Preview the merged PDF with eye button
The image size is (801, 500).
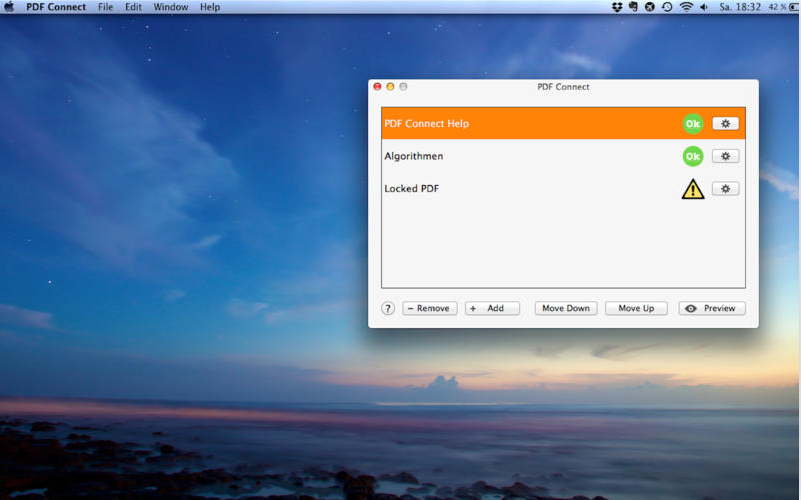click(711, 308)
